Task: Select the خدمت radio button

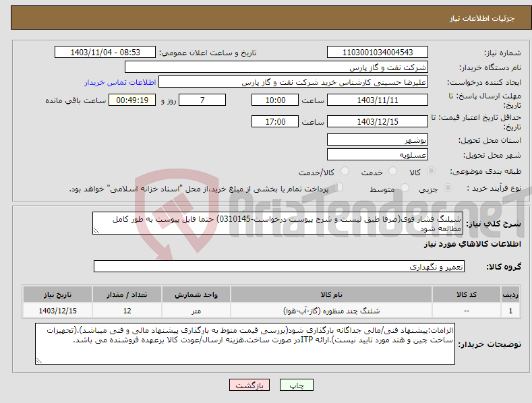Action: tap(392, 171)
